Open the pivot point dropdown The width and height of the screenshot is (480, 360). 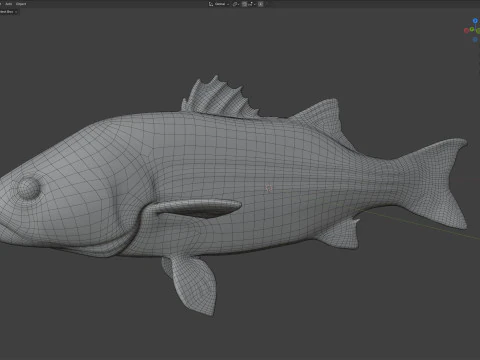(236, 4)
